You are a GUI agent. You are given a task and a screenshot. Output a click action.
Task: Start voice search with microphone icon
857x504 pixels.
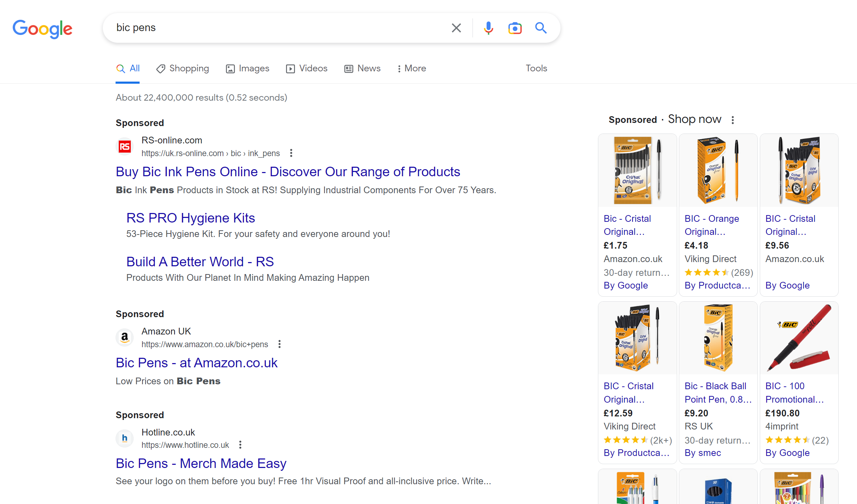[x=488, y=28]
